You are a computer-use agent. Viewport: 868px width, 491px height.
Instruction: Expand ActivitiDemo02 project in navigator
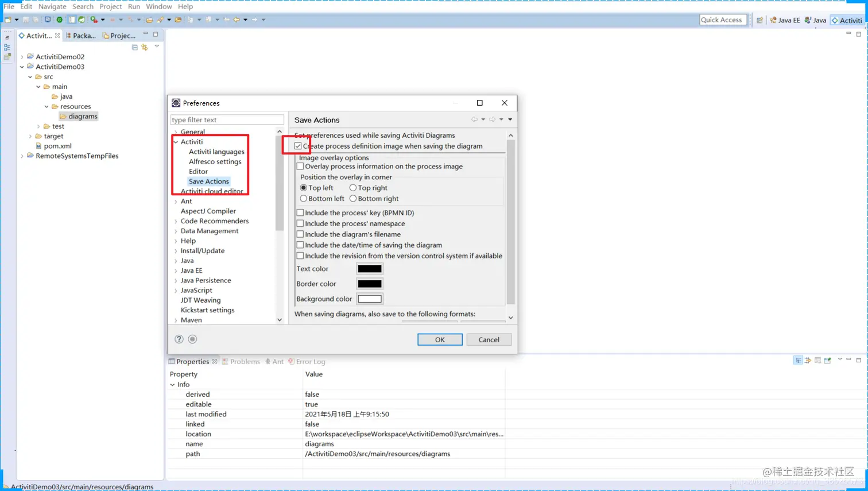click(22, 57)
